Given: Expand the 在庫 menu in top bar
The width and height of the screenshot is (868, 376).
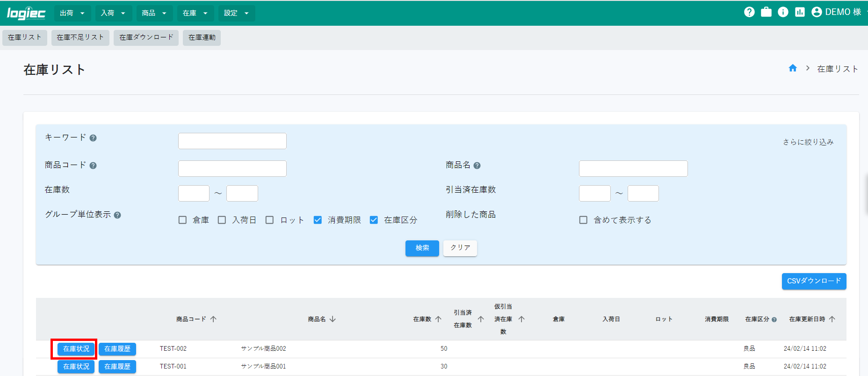Looking at the screenshot, I should (x=195, y=13).
